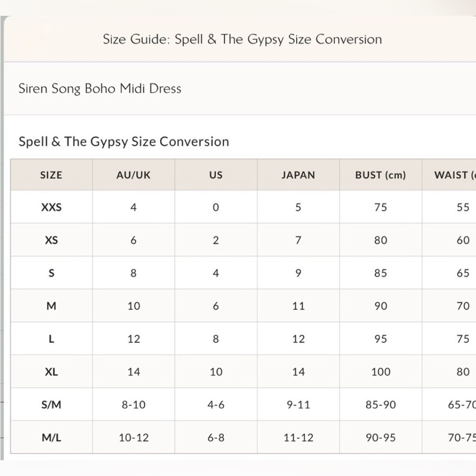Click the 'Siren Song Boho Midi Dress' product name
This screenshot has height=476, width=476.
pos(100,89)
